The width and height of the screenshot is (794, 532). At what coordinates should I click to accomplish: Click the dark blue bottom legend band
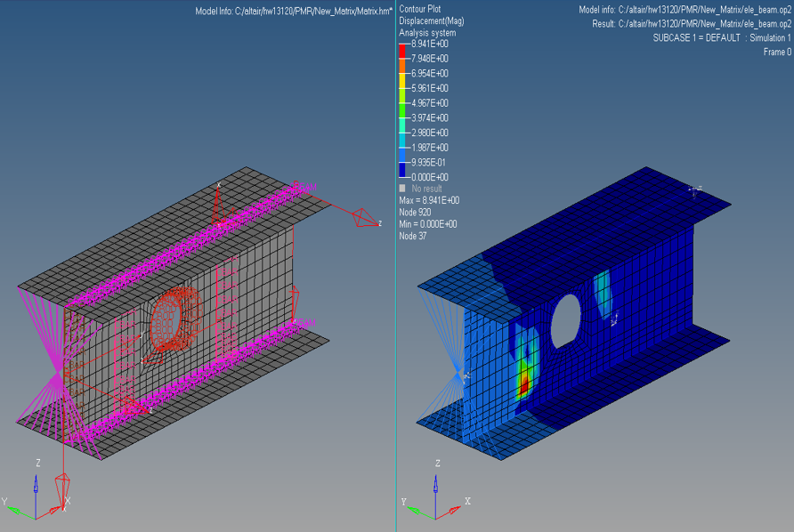(403, 169)
